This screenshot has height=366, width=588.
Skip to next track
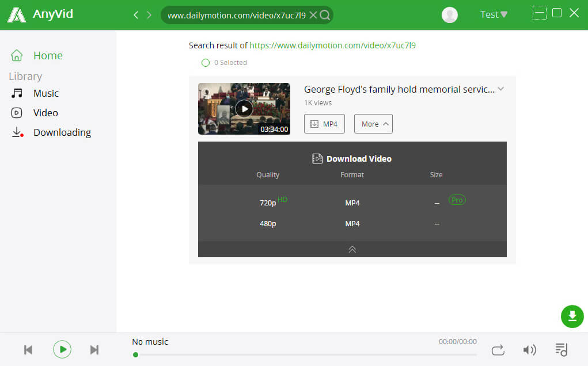click(94, 350)
